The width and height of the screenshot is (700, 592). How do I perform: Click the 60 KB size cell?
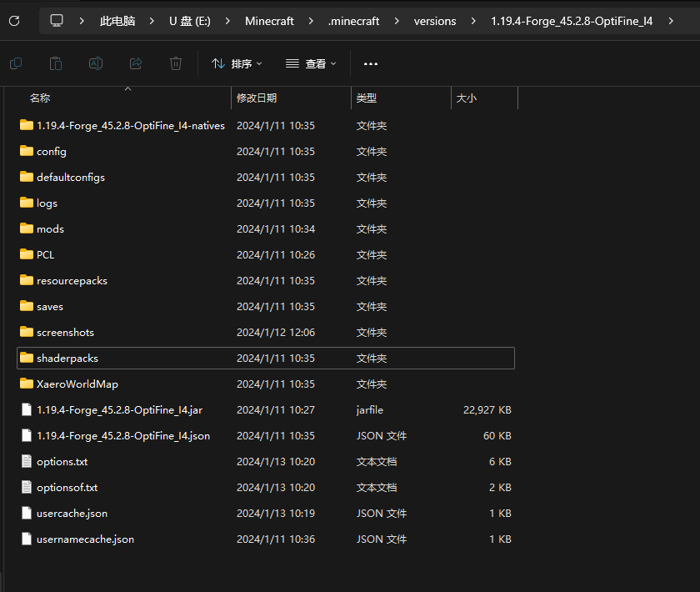497,435
